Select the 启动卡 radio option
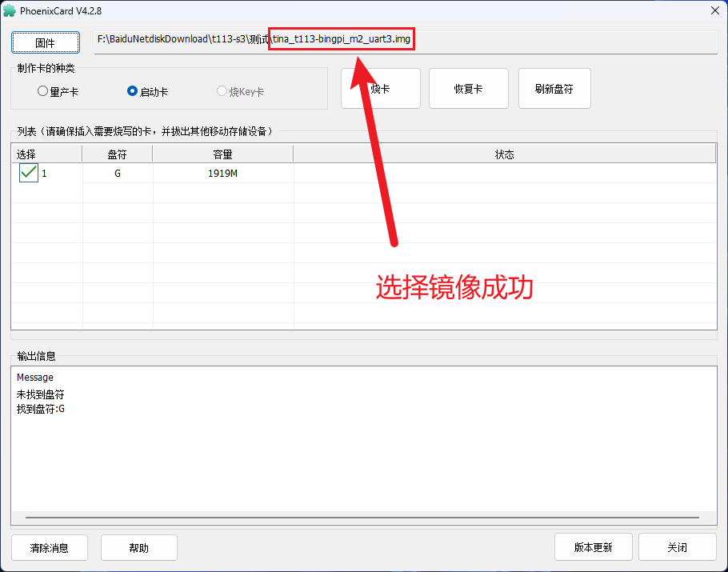Screen dimensions: 728x572 click(x=133, y=91)
